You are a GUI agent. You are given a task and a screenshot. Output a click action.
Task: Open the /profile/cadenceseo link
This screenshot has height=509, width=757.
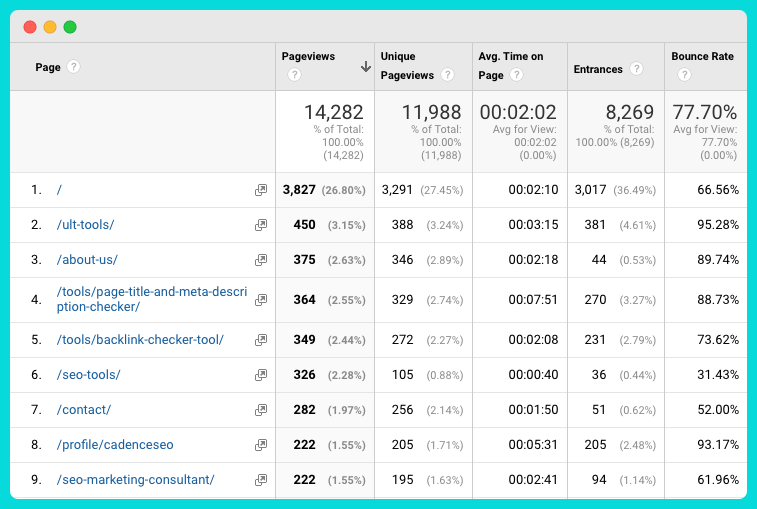[115, 444]
